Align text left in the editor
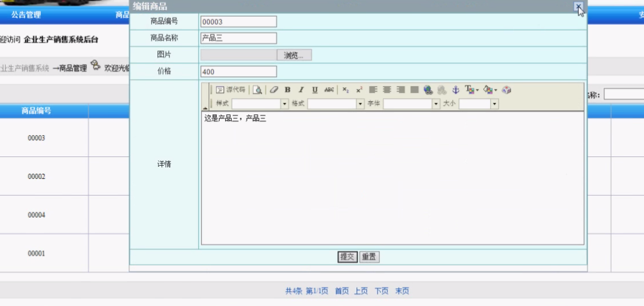Image resolution: width=644 pixels, height=306 pixels. coord(373,89)
